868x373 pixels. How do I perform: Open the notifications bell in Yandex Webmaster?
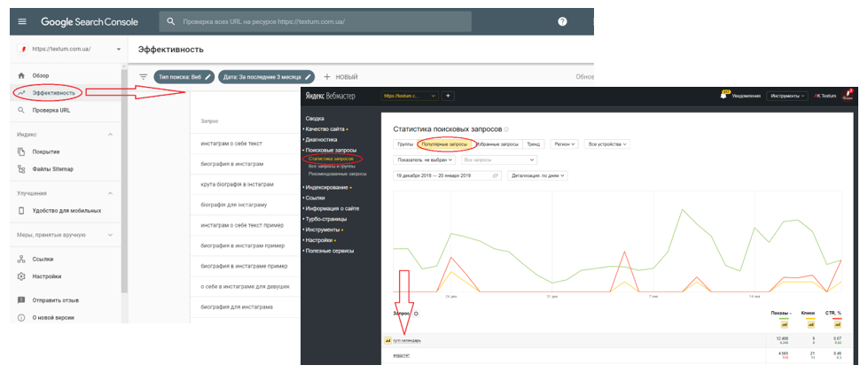pyautogui.click(x=723, y=96)
